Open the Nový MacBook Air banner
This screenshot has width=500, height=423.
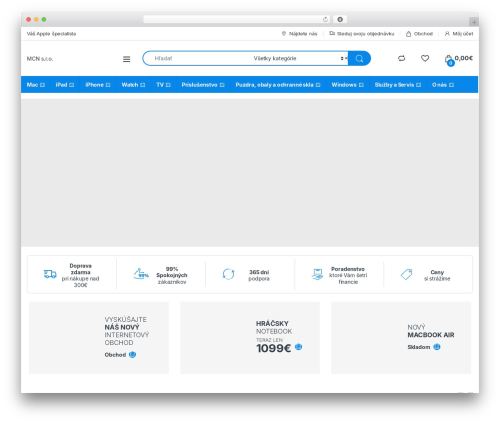pyautogui.click(x=401, y=338)
